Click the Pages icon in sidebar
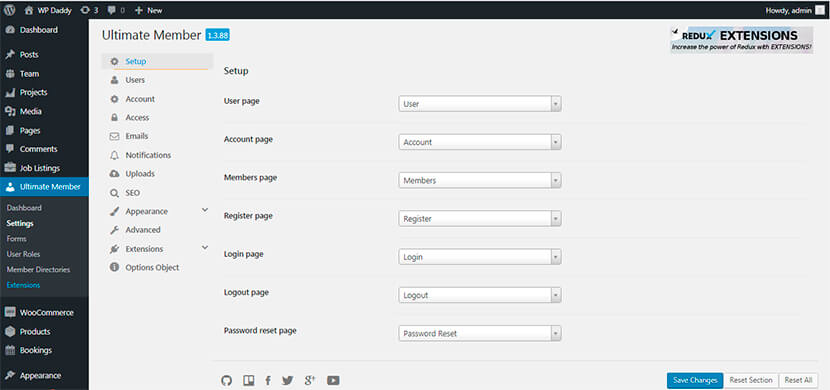 10,130
